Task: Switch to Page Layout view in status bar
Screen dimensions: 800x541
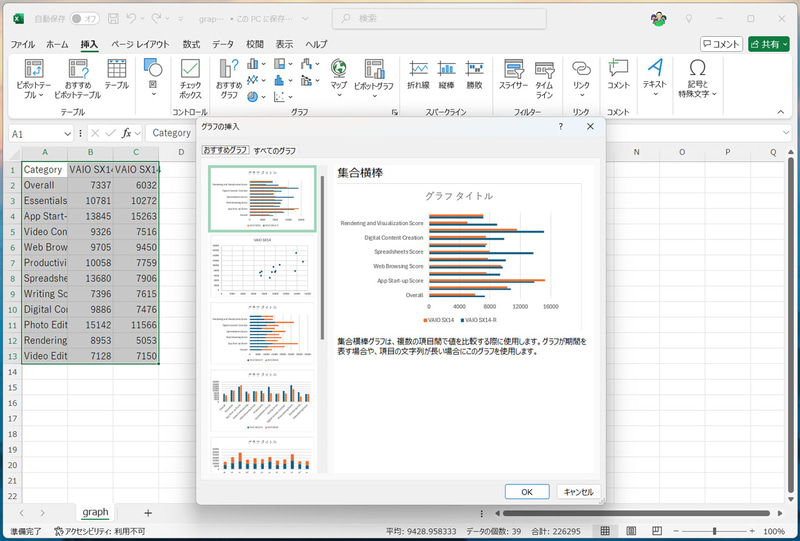Action: 631,531
